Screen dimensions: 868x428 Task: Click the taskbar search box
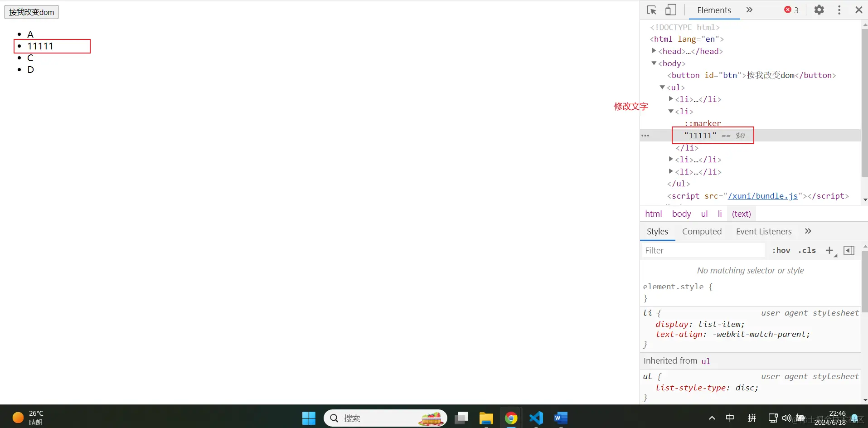pos(385,418)
